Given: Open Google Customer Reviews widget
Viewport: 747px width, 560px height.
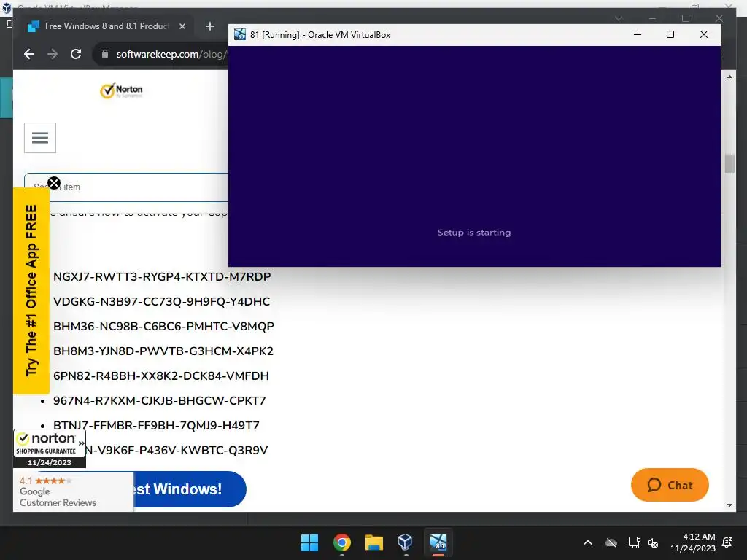Looking at the screenshot, I should [74, 492].
